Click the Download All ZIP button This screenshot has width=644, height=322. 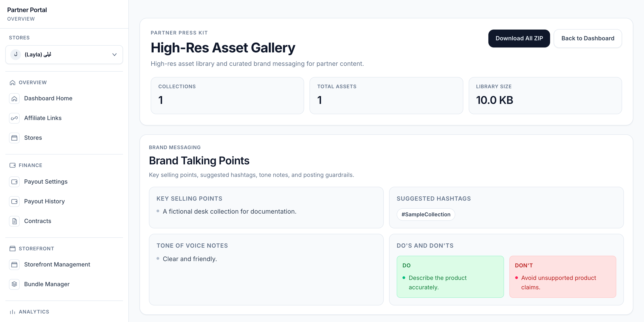coord(519,39)
